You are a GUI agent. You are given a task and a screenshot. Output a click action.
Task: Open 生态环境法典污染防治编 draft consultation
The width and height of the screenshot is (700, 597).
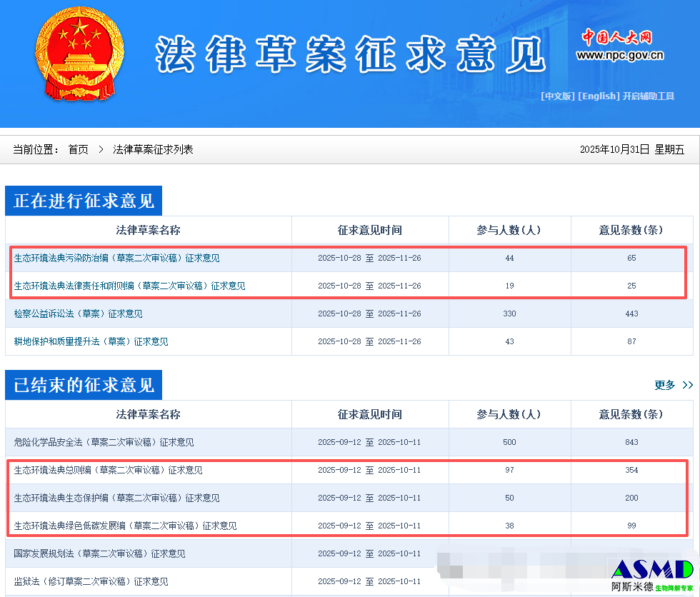[117, 258]
